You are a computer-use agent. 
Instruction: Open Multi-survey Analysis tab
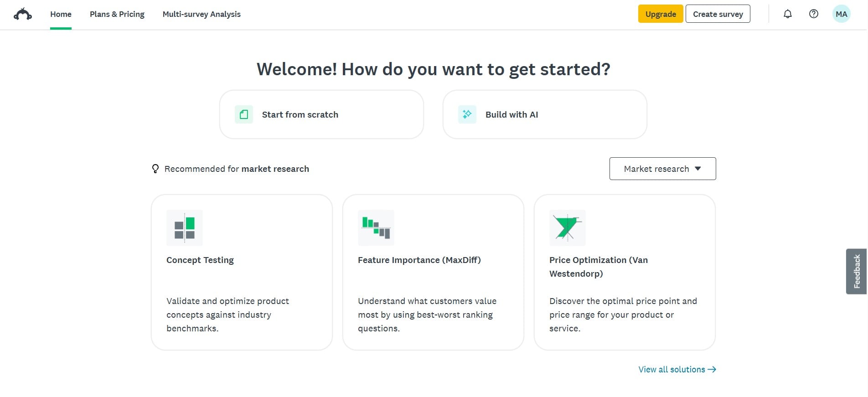click(201, 14)
